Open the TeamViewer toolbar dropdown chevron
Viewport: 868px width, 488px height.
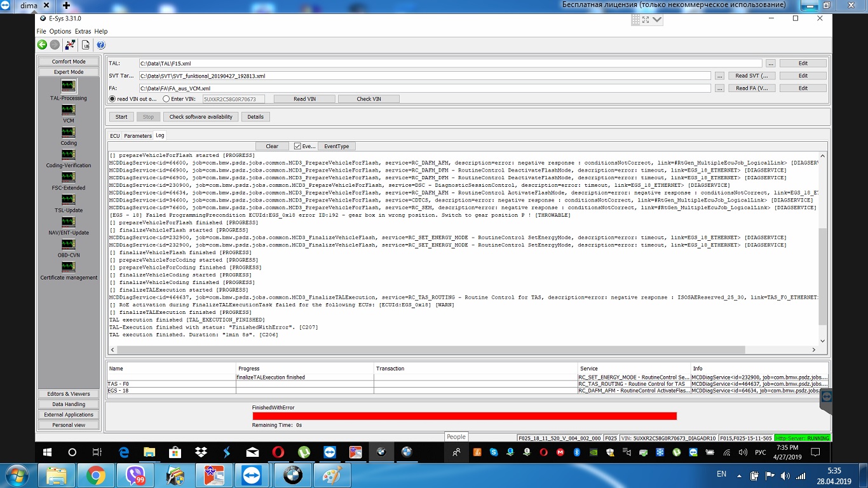coord(657,20)
